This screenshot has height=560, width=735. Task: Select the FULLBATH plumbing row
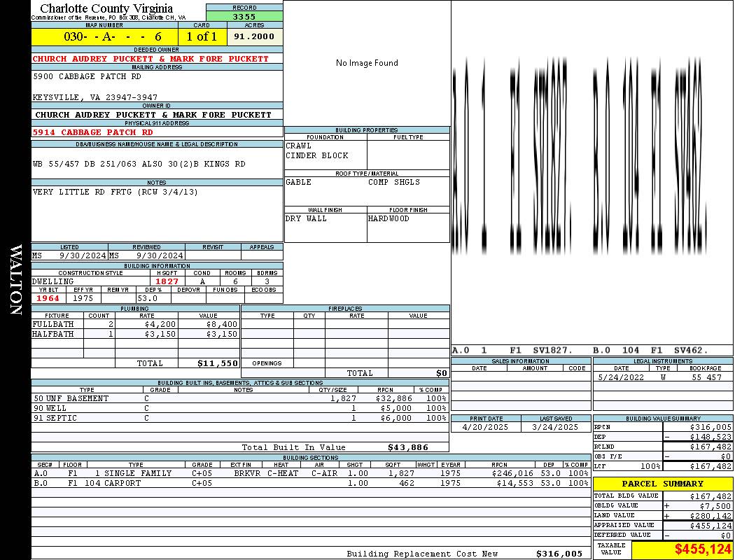pos(135,324)
